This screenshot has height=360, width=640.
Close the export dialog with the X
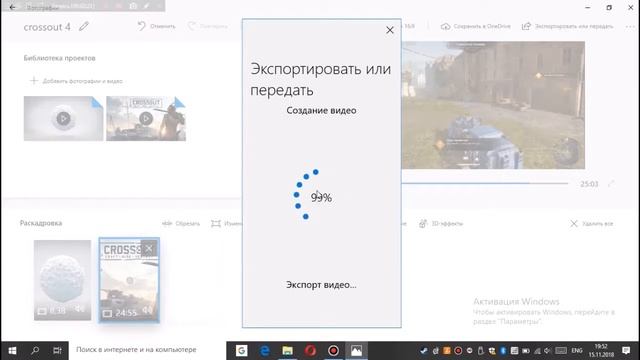(390, 30)
